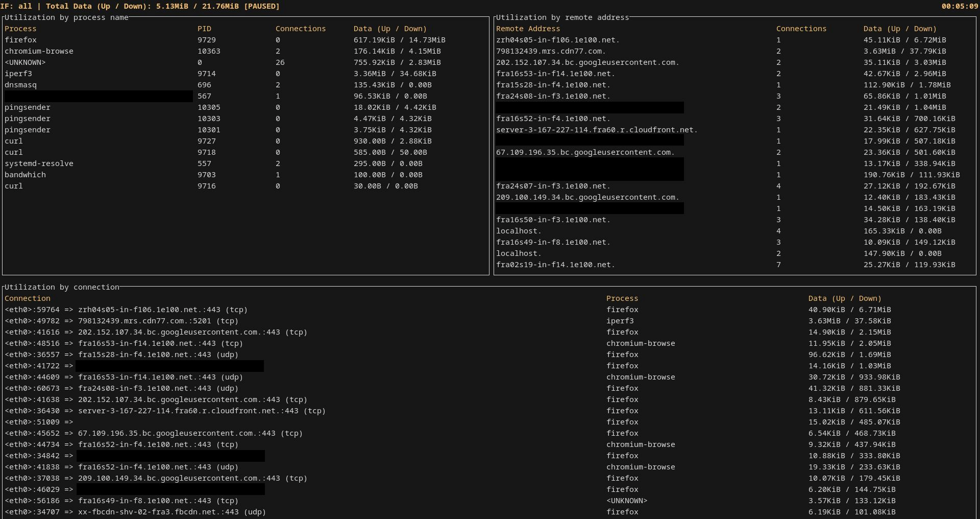Select the 'Utilization by connection' panel title
The height and width of the screenshot is (519, 980).
pyautogui.click(x=62, y=287)
